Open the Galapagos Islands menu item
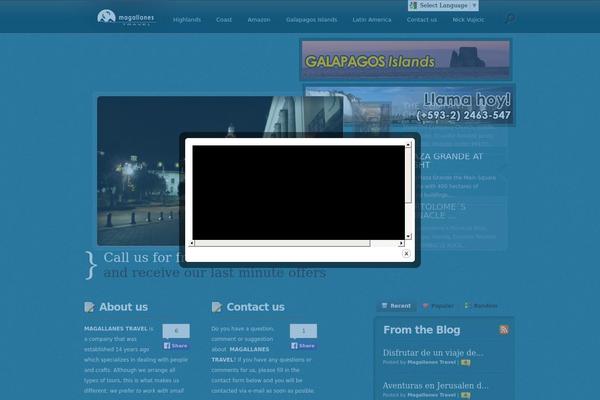Viewport: 600px width, 400px height. 311,20
